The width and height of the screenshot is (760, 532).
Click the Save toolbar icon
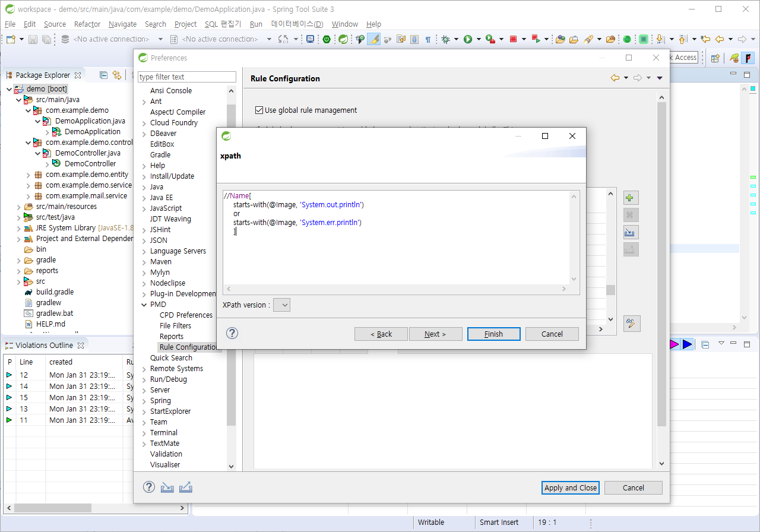point(33,39)
